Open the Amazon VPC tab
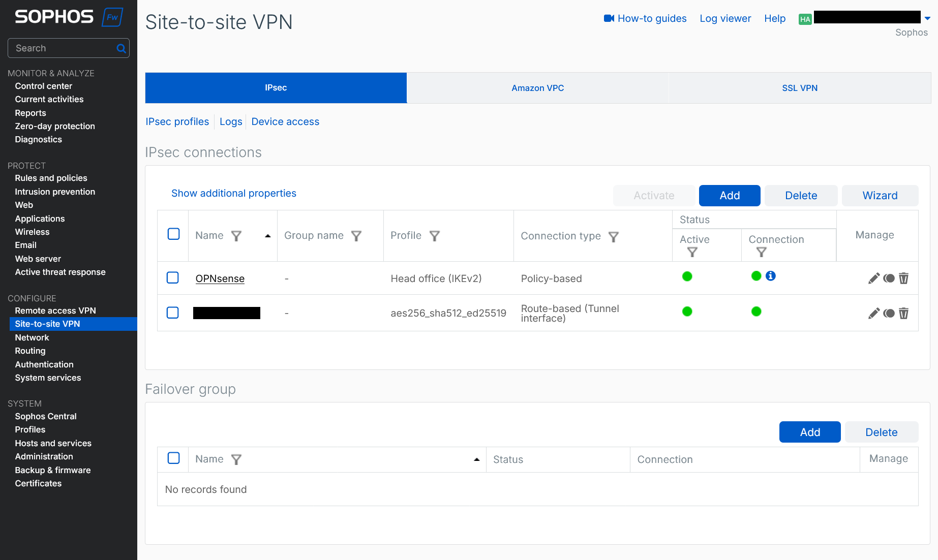The height and width of the screenshot is (560, 938). 537,88
